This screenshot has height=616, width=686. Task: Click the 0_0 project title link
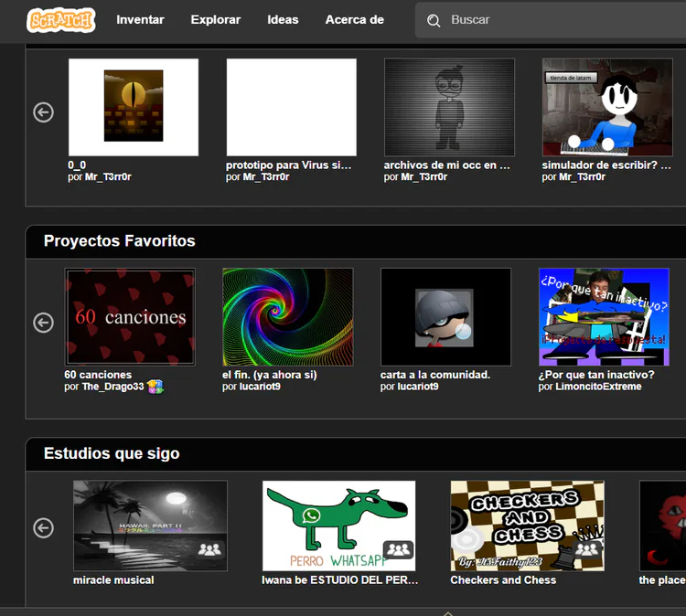[77, 165]
